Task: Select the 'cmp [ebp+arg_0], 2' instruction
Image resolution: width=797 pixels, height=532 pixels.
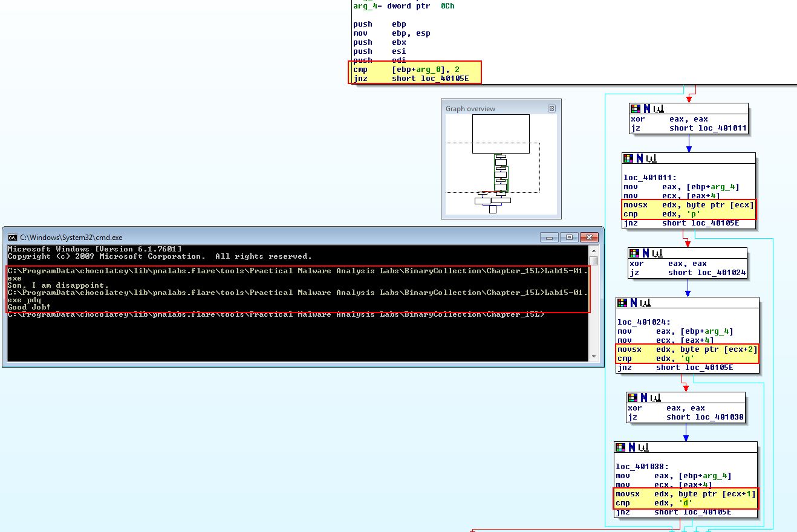Action: click(x=406, y=70)
